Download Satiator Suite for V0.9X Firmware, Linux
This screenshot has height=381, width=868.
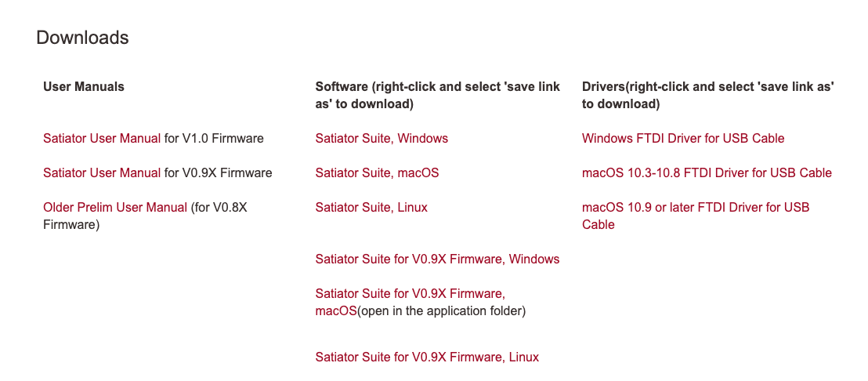(427, 357)
